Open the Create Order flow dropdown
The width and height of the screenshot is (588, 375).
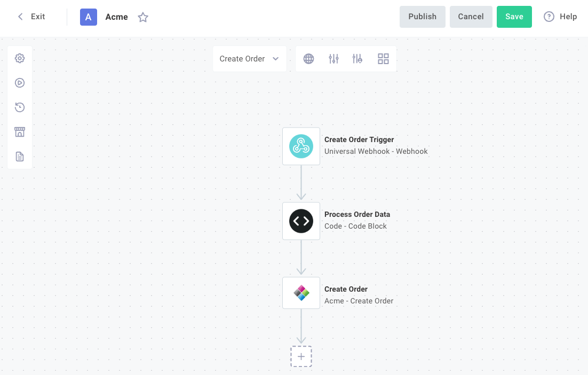(249, 59)
